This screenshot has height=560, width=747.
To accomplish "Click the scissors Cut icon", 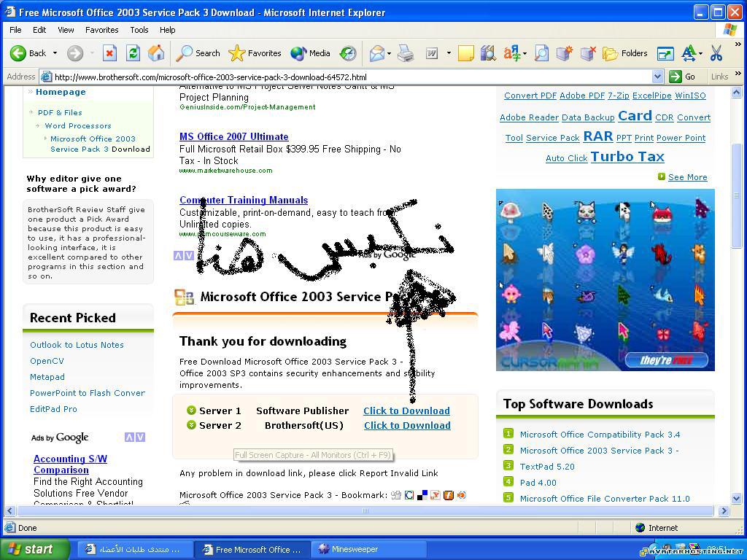I will pos(716,53).
